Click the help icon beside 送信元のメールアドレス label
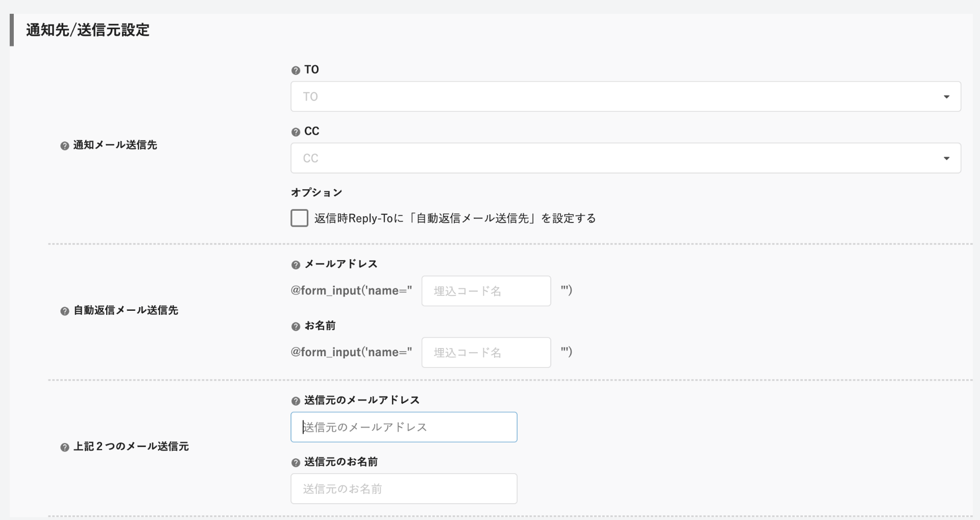This screenshot has height=520, width=980. point(296,401)
